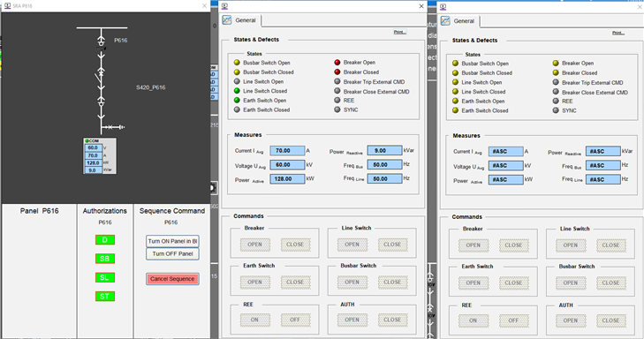Screen dimensions: 644x339
Task: Click grey Breaker Trip External CMD indicator, right window
Action: click(x=556, y=82)
